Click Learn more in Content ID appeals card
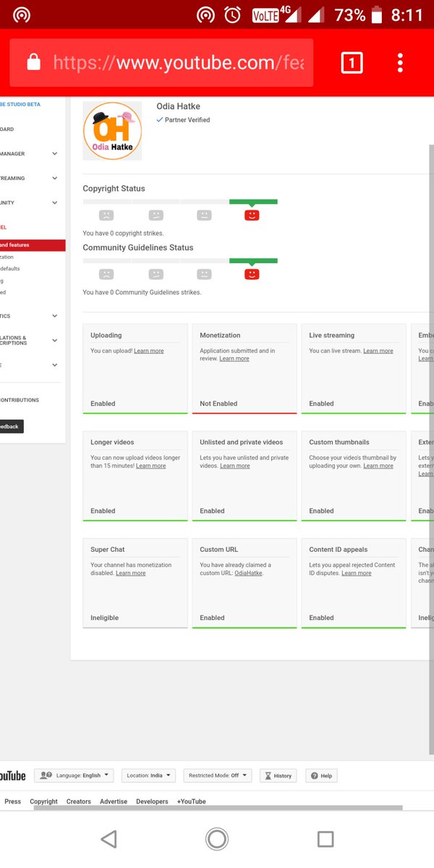Screen dimensions: 434x868 [357, 573]
